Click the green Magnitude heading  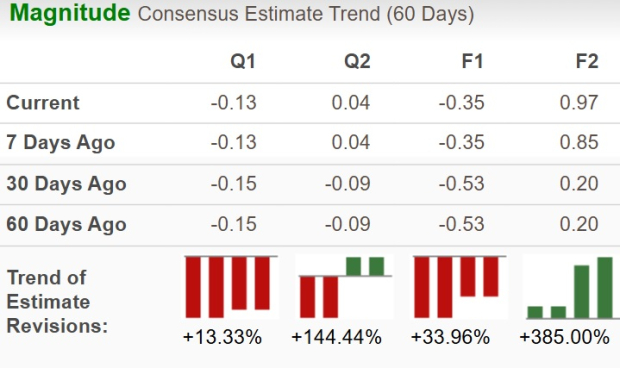coord(70,13)
